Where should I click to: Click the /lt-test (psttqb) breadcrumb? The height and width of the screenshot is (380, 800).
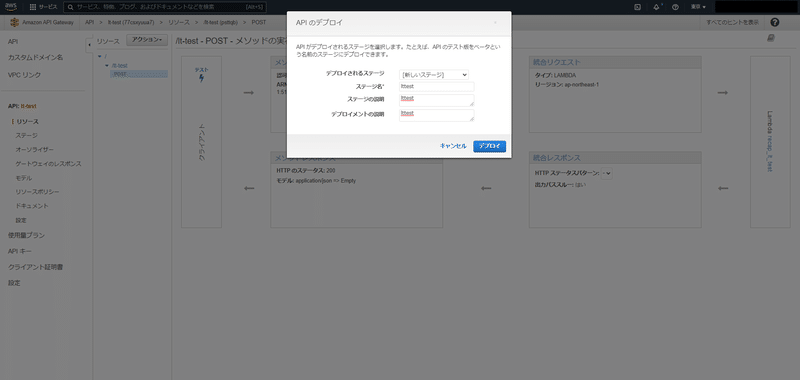(220, 22)
